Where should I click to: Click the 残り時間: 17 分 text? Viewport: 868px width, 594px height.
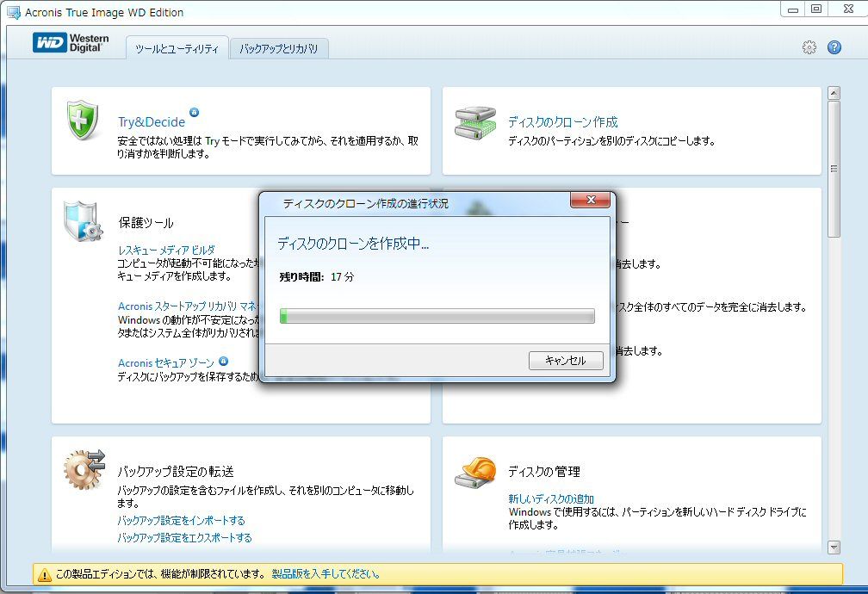(x=317, y=277)
